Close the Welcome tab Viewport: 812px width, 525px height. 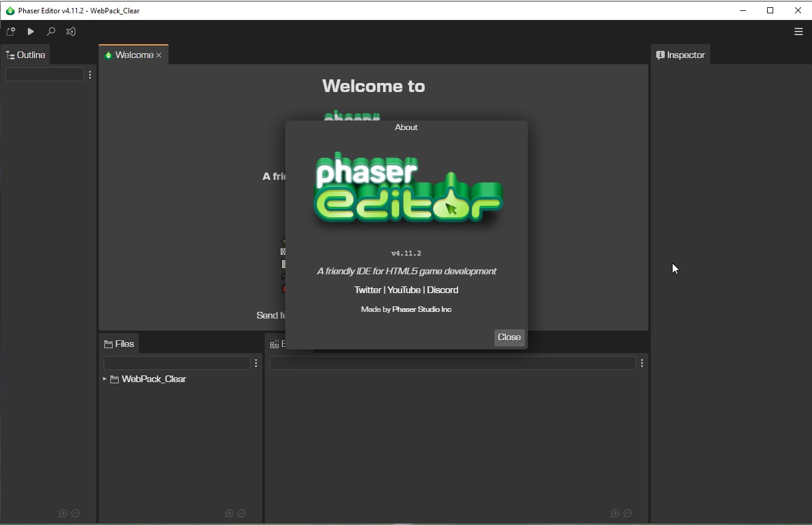(x=159, y=55)
